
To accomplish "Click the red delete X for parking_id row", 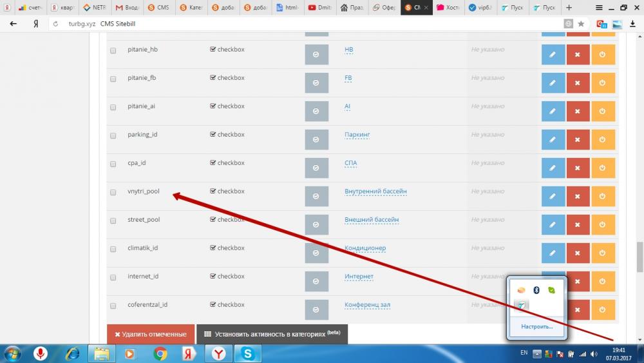I will pos(578,140).
